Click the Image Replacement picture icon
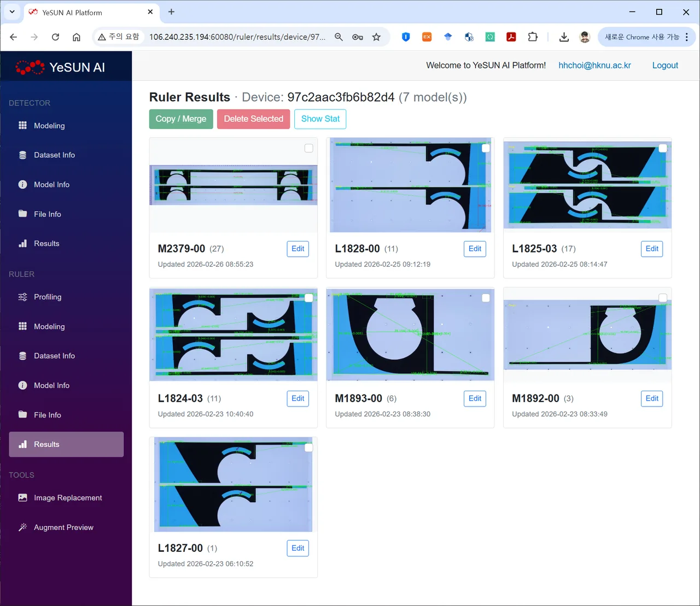 [22, 498]
